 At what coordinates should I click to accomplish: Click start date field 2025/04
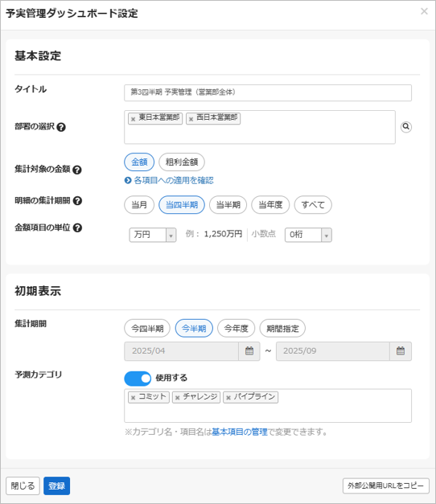coord(182,351)
